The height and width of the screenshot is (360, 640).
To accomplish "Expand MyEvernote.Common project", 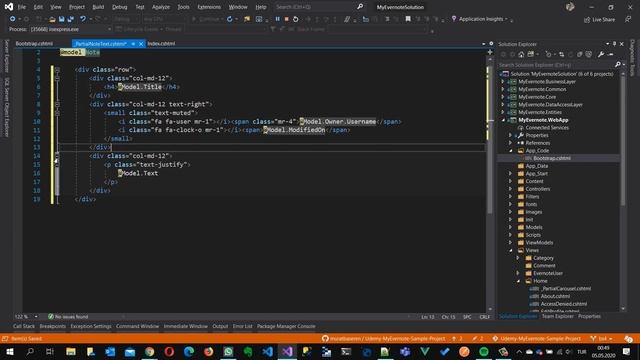I will click(x=503, y=89).
